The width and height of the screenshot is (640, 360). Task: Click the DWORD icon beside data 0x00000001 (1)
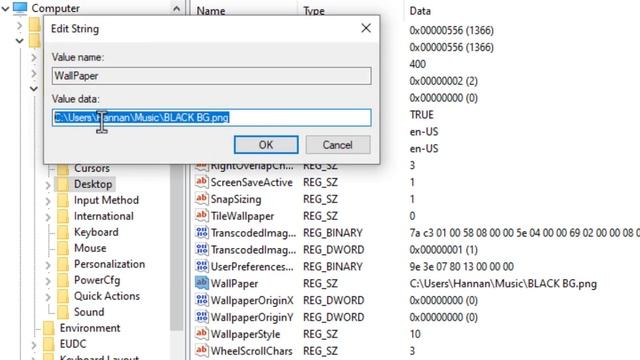click(202, 249)
